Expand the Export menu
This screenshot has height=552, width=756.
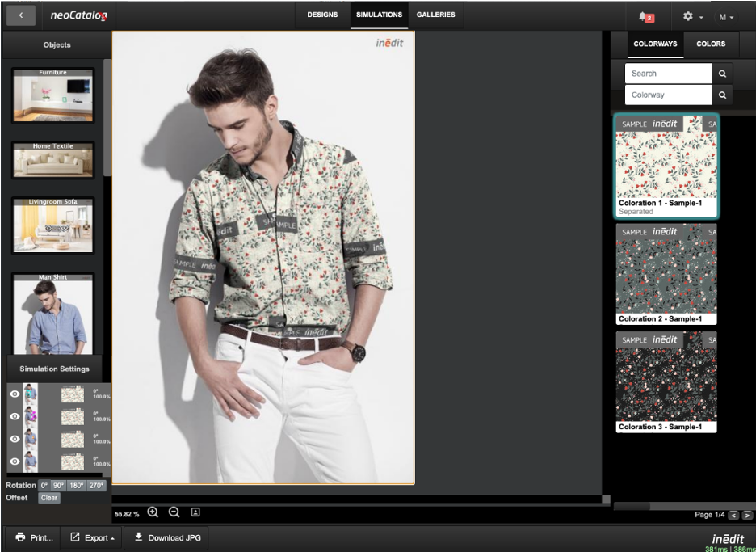point(92,537)
